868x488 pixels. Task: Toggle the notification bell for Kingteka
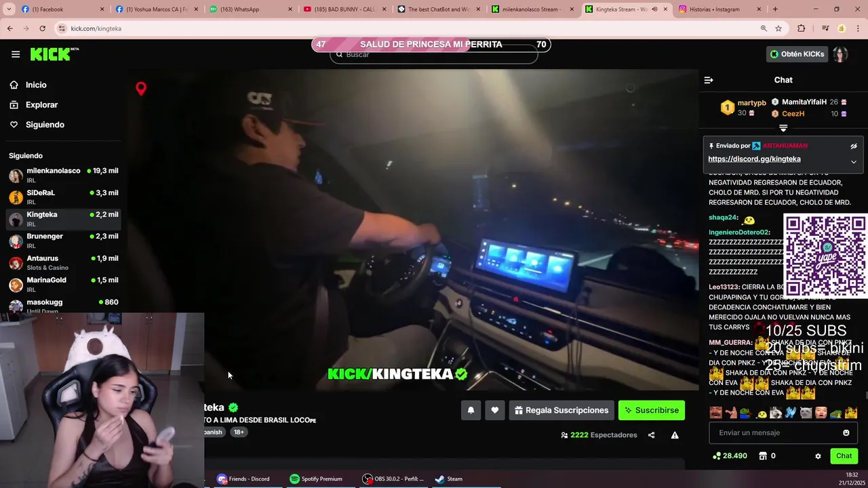(x=471, y=410)
